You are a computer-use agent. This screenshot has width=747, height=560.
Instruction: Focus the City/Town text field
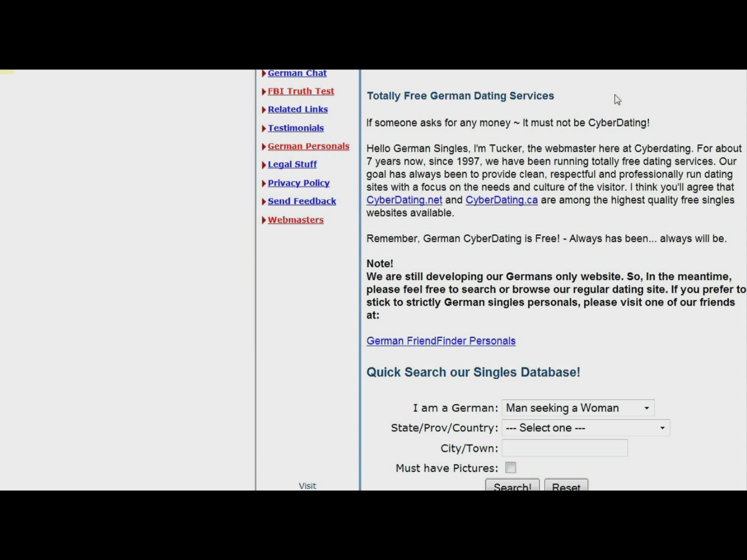tap(564, 448)
